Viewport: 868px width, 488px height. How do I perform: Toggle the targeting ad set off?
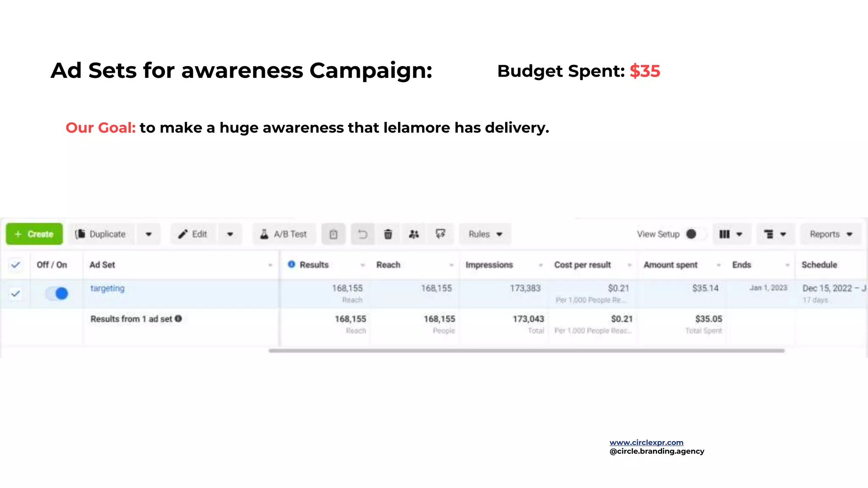[x=57, y=293]
